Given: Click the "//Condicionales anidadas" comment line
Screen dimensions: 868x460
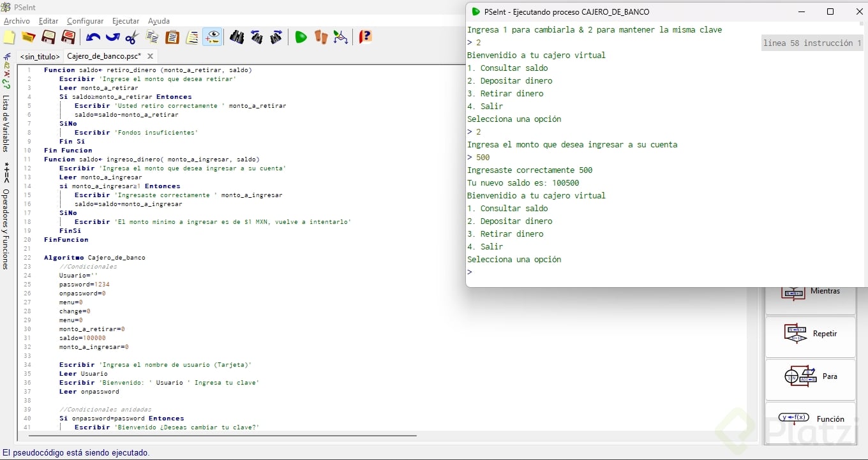Looking at the screenshot, I should (105, 410).
